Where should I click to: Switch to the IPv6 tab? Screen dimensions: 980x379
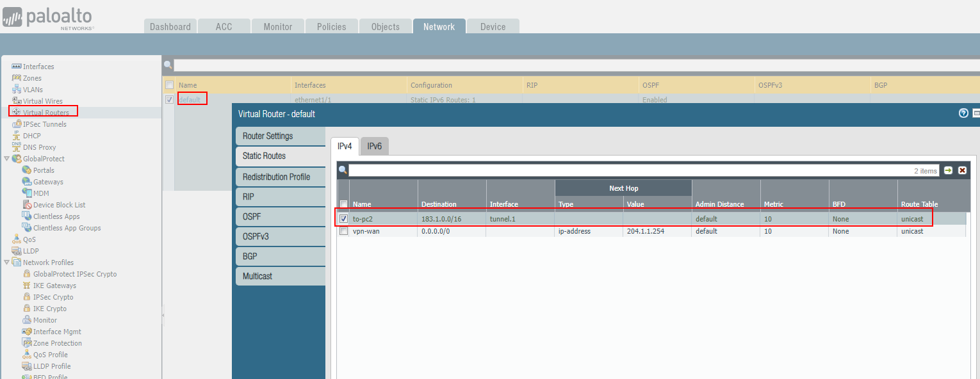(375, 146)
